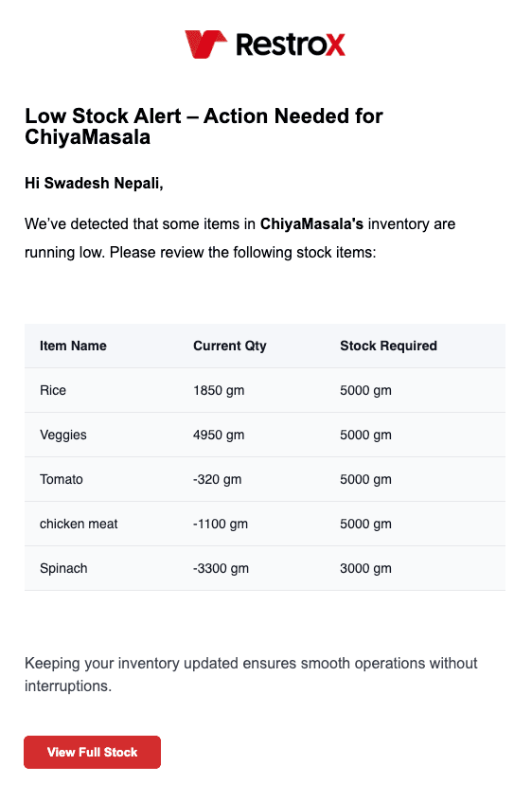Click the Spinach item name
The image size is (532, 801).
tap(63, 569)
